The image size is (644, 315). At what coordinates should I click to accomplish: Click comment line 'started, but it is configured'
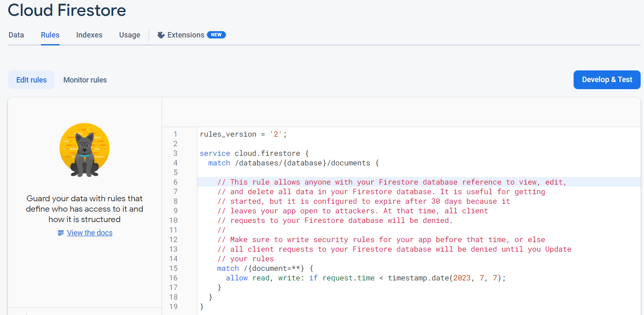click(364, 201)
